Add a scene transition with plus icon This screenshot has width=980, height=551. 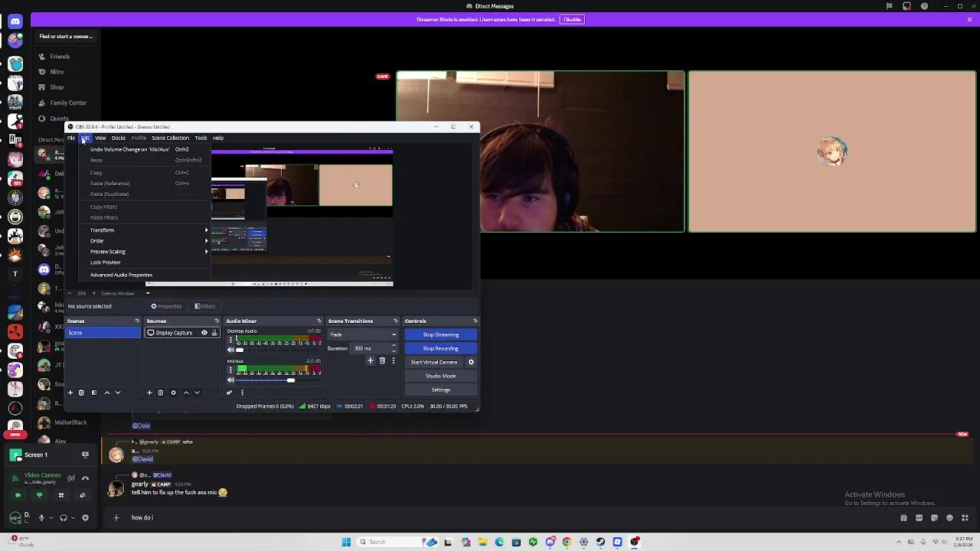[x=371, y=360]
